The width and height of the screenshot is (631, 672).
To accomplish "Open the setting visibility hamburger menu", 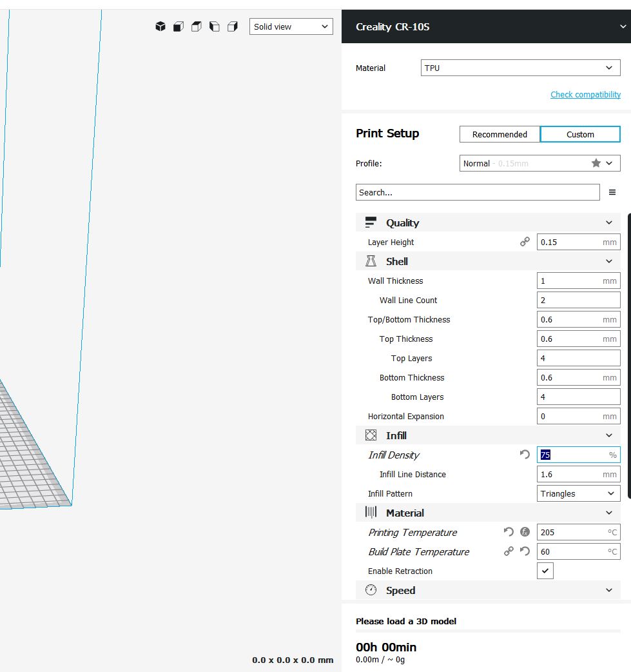I will pyautogui.click(x=612, y=192).
